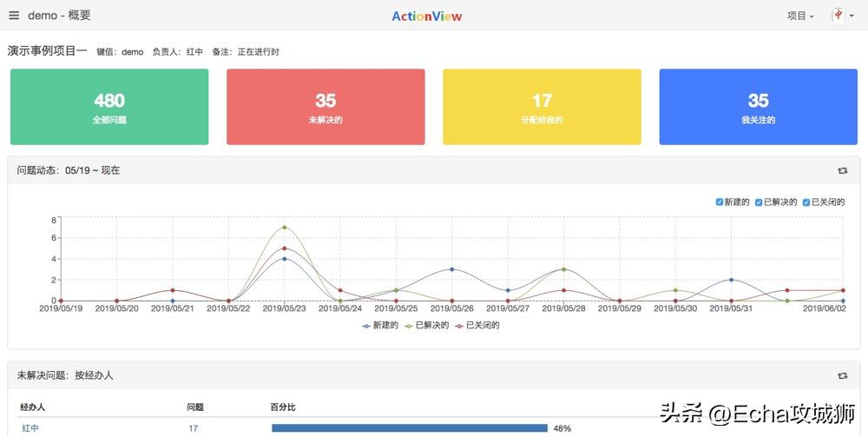Open assignee link 红中 in table

coord(30,428)
